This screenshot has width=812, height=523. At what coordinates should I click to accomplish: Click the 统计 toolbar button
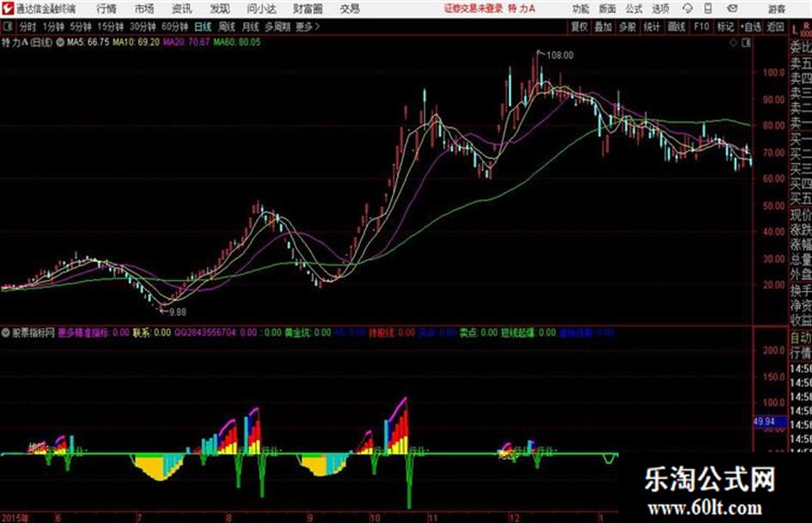[x=652, y=27]
